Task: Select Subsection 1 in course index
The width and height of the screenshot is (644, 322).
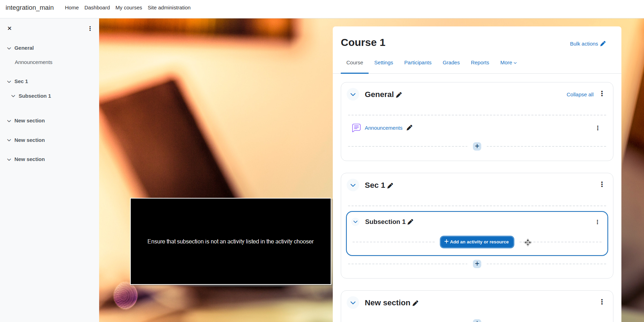Action: pyautogui.click(x=35, y=96)
